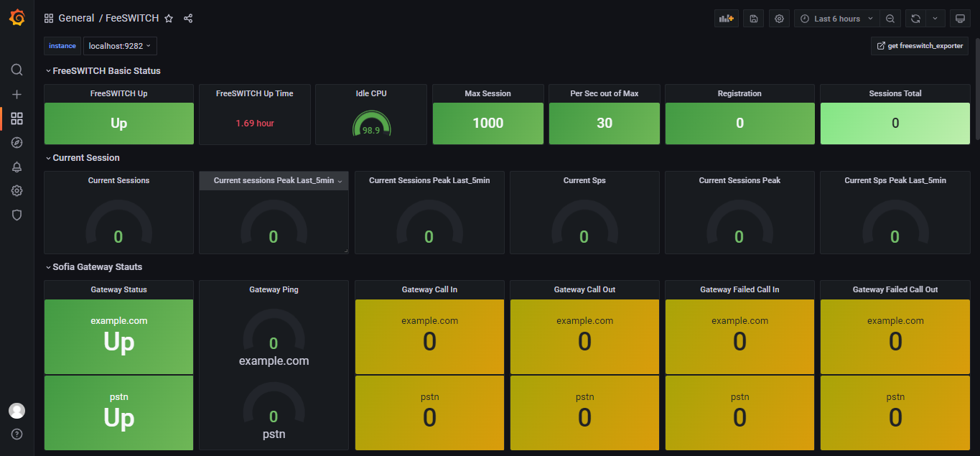Click the Max Session value 1000
Screen dimensions: 980x456
(x=488, y=124)
